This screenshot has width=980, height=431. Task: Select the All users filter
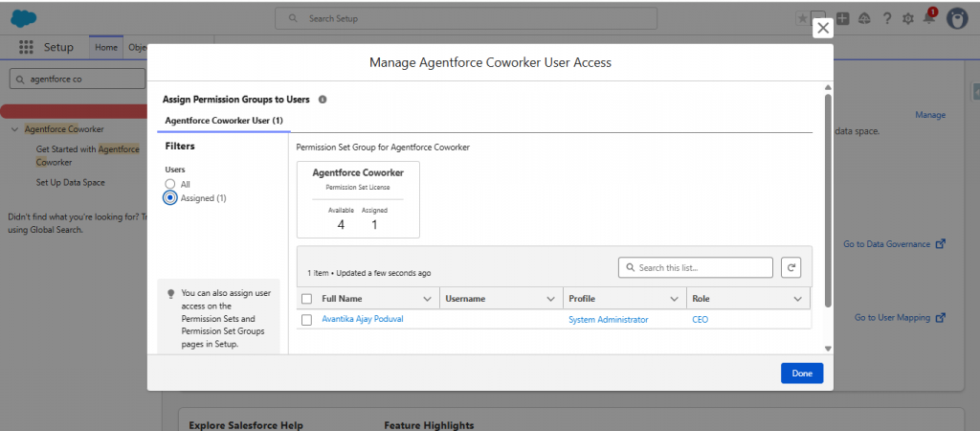(x=169, y=184)
